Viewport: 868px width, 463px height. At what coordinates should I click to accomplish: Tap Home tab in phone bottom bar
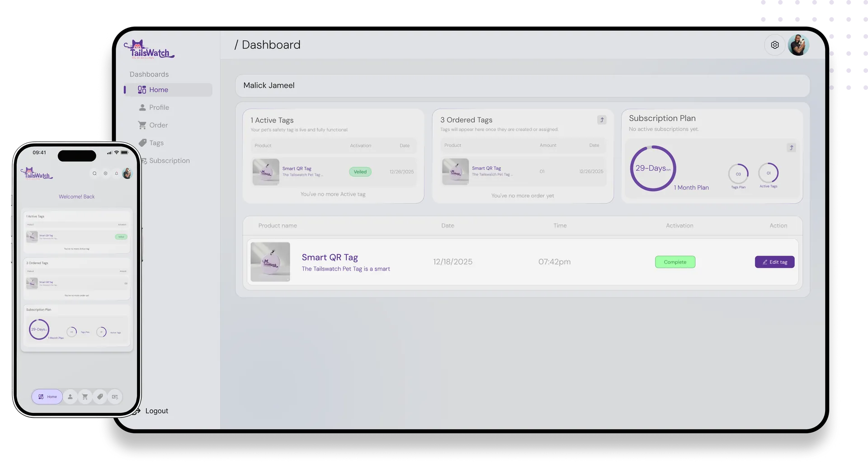click(47, 397)
